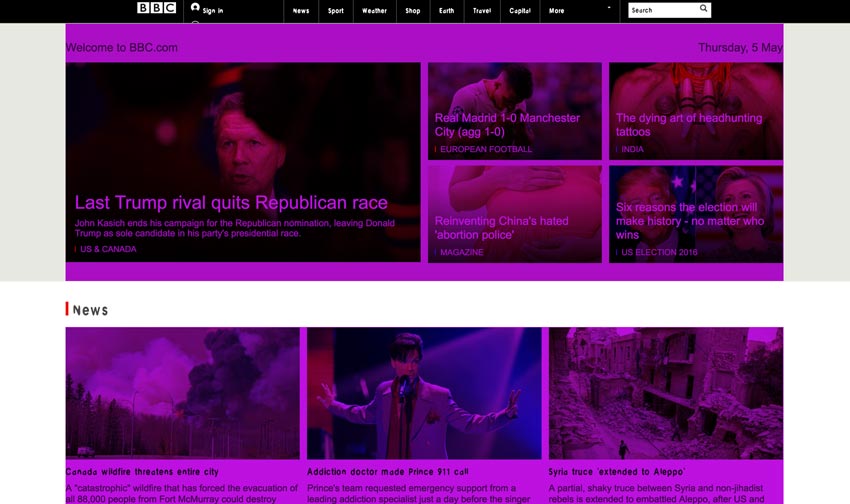The image size is (850, 504).
Task: Open the Earth menu item
Action: tap(447, 11)
